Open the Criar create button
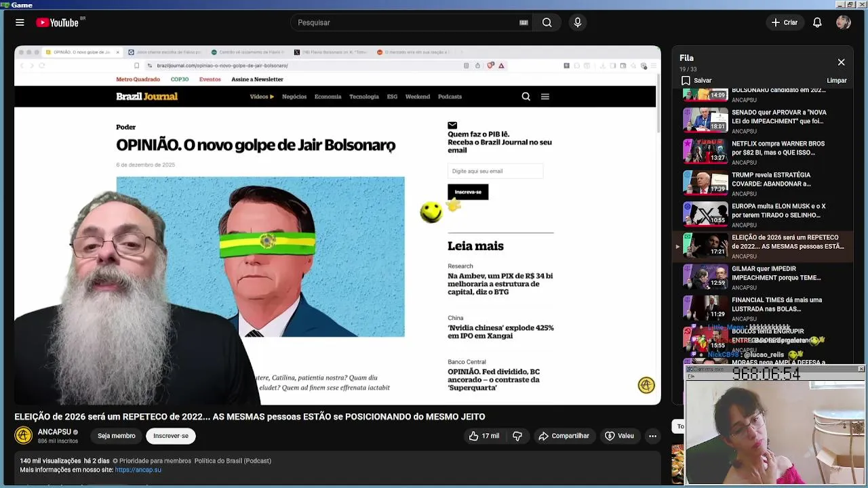The height and width of the screenshot is (488, 868). click(x=785, y=22)
